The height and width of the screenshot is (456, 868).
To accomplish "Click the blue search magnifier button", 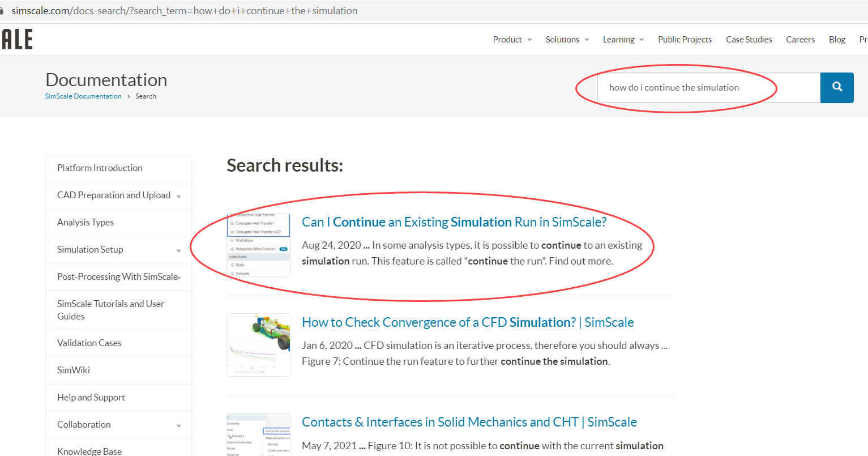I will (x=837, y=87).
